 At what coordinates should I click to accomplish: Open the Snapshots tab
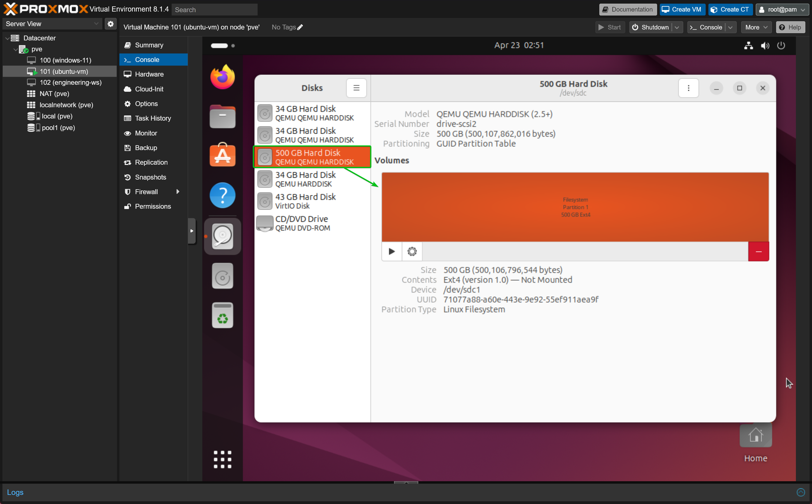(x=153, y=177)
